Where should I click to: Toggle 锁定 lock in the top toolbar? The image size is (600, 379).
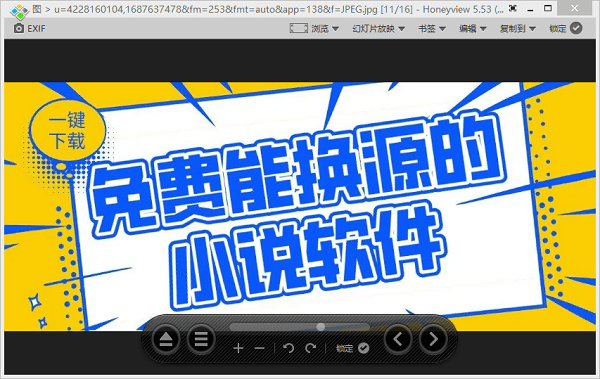[x=566, y=28]
